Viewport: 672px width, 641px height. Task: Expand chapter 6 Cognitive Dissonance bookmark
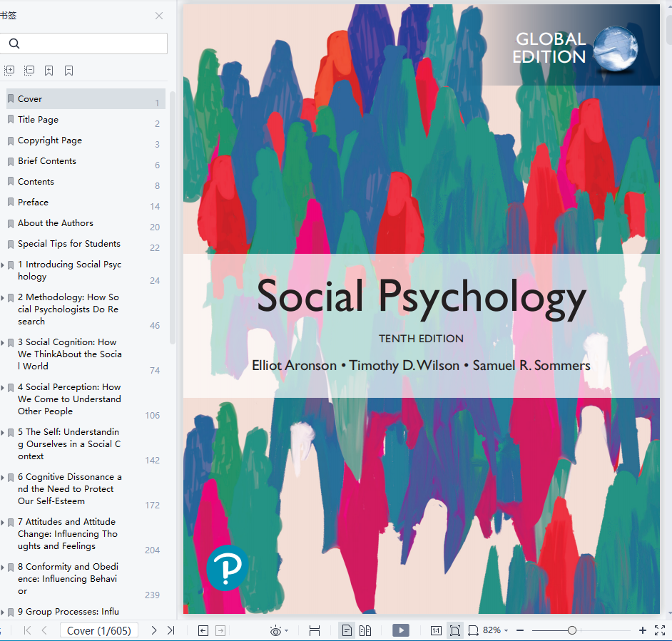click(x=3, y=478)
